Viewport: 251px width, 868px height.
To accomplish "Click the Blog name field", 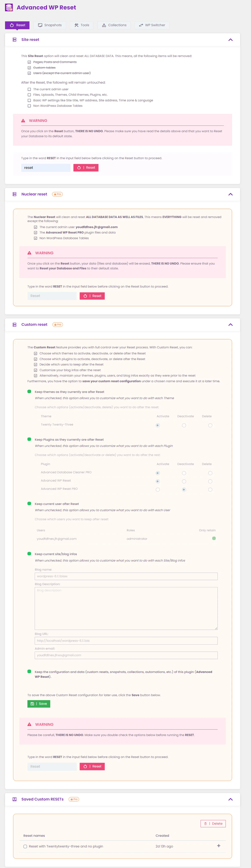I will point(126,576).
